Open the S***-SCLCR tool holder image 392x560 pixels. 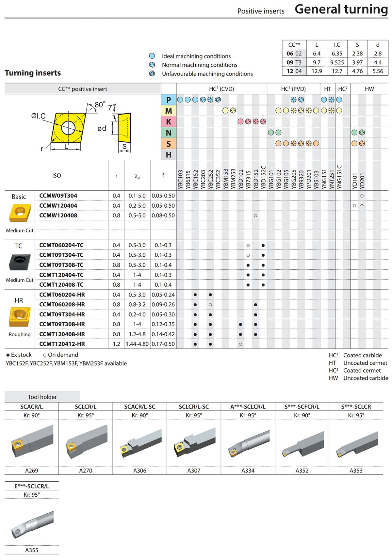coord(356,444)
